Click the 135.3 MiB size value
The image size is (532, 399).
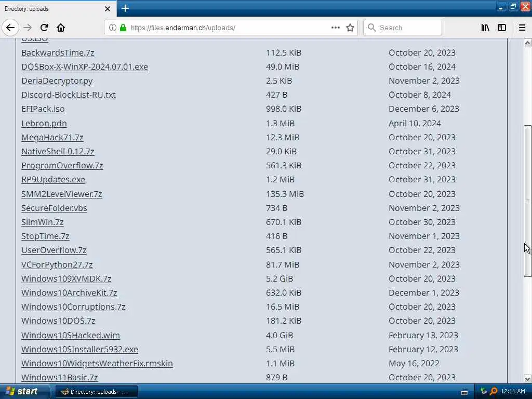click(285, 194)
